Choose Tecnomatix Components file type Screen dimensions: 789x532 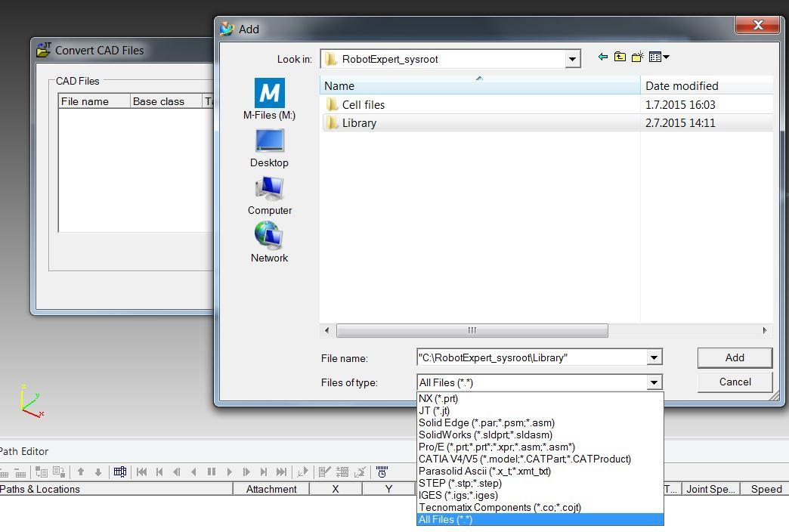tap(540, 507)
